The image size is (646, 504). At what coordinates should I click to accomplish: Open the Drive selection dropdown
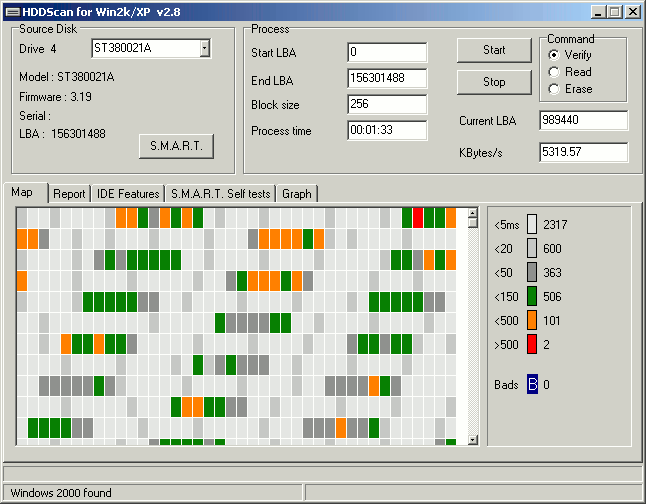[x=204, y=48]
